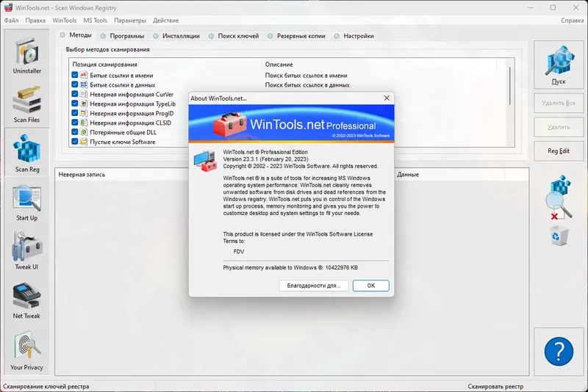Open the Start Up manager
This screenshot has height=392, width=588.
tap(26, 202)
